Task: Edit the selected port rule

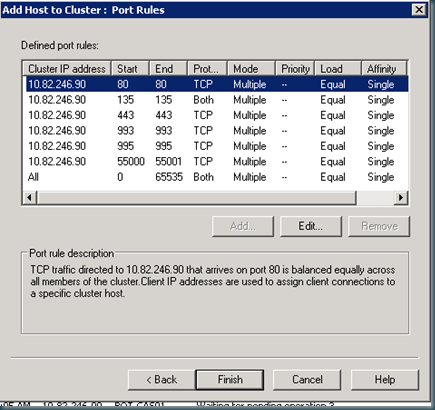Action: coord(311,226)
